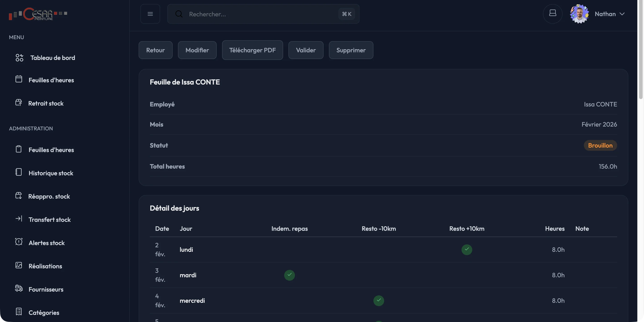
Task: Download the timesheet with Télécharger PDF
Action: [x=252, y=50]
